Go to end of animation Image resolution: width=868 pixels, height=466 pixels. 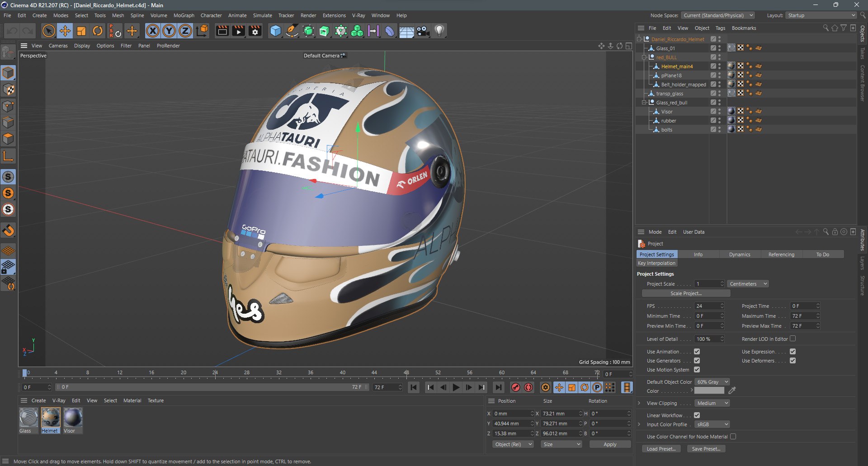[498, 387]
